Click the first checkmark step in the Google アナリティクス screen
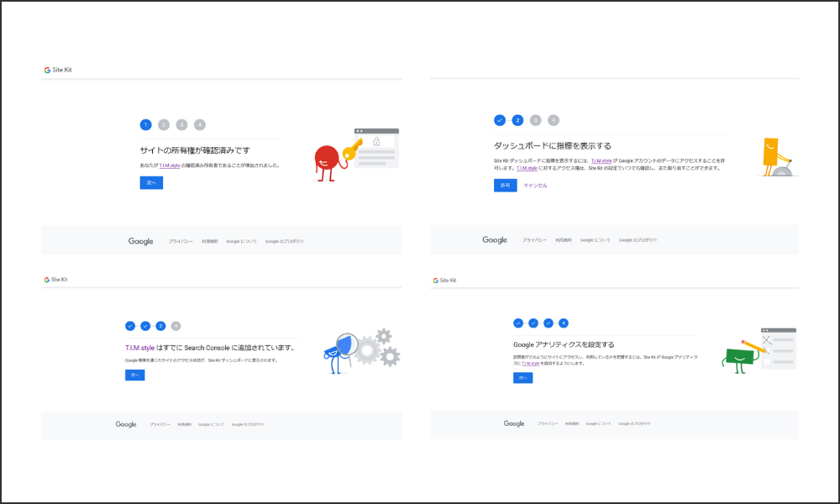Image resolution: width=840 pixels, height=504 pixels. (518, 323)
